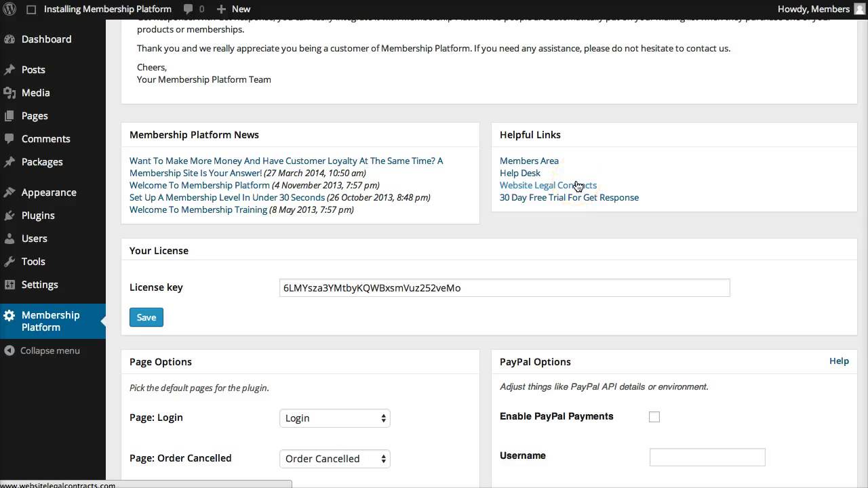Click the Pages icon in sidebar
This screenshot has height=488, width=868.
(x=9, y=116)
